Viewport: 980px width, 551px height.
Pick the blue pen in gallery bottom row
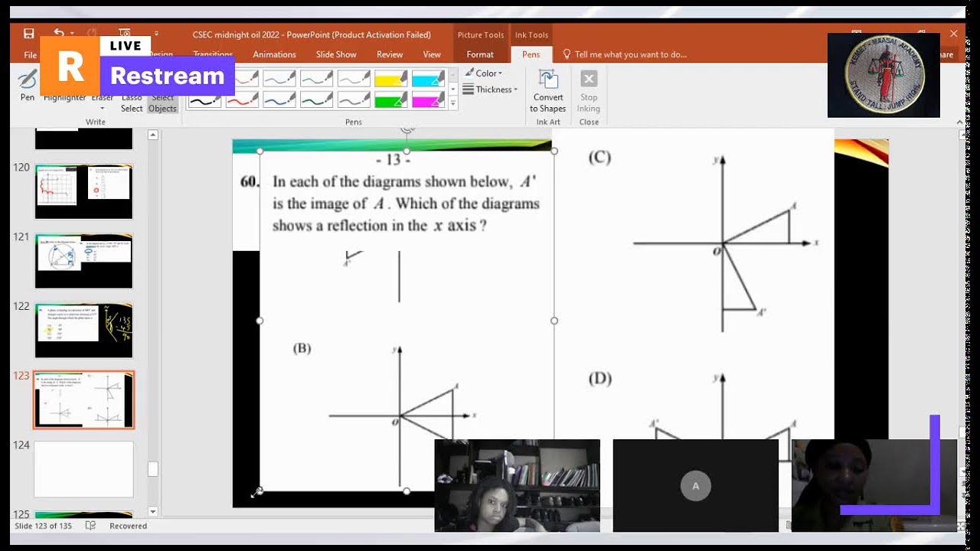(x=279, y=99)
